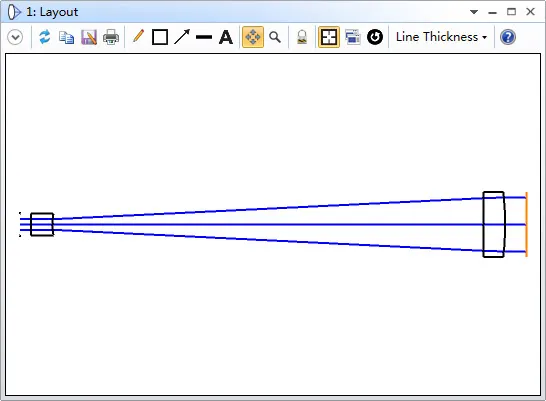Click the reset zoom circular arrow
Viewport: 546px width, 401px height.
(x=375, y=37)
